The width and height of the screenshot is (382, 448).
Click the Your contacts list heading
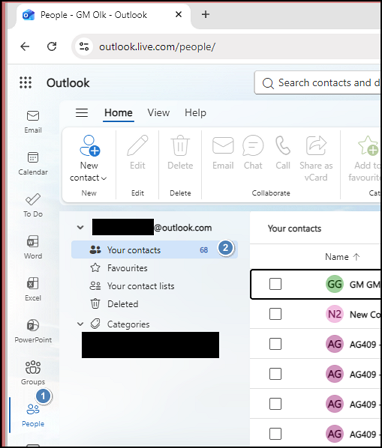(294, 228)
